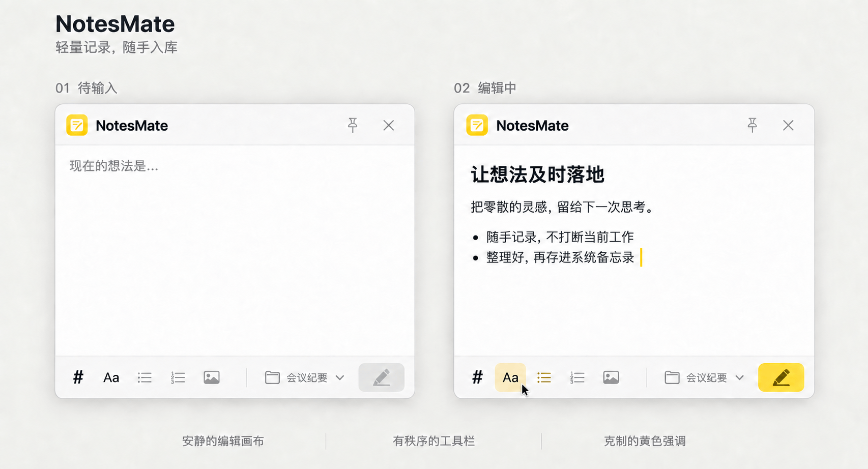Click the 现在的想法是… input area
868x469 pixels.
235,250
